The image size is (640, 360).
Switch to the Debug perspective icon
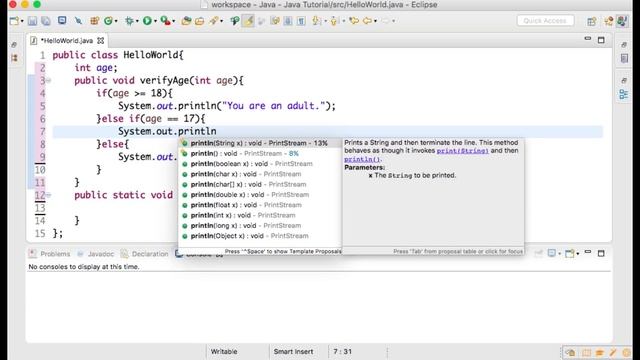[x=609, y=21]
